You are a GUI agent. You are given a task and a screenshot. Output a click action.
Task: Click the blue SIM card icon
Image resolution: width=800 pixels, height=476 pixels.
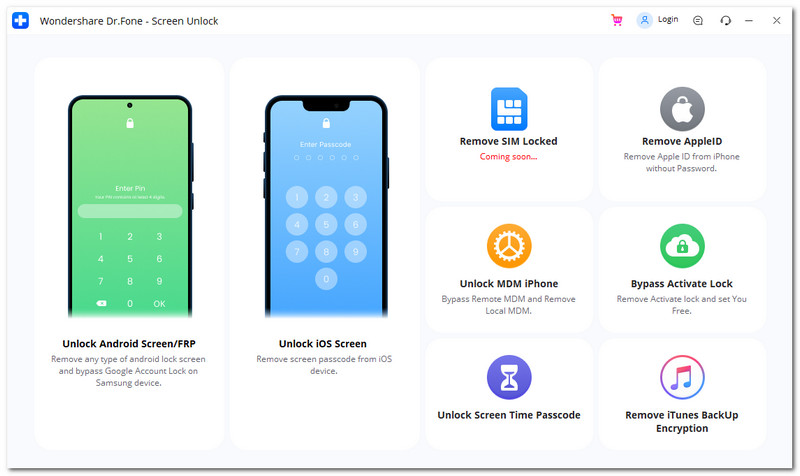509,109
